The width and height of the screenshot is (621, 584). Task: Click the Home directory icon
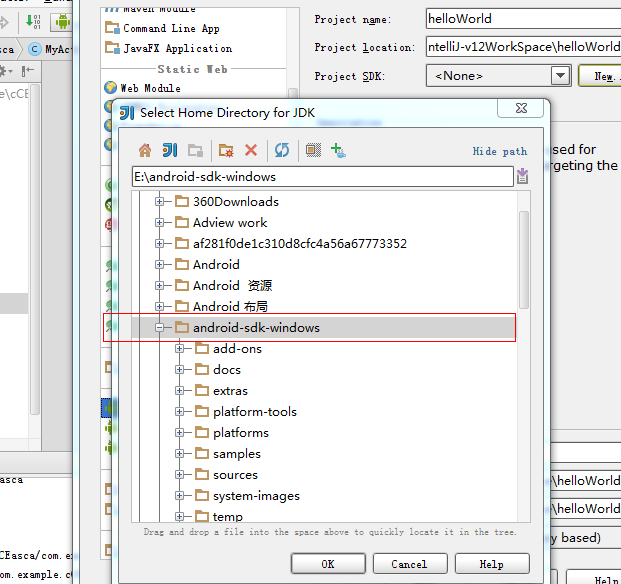tap(145, 150)
